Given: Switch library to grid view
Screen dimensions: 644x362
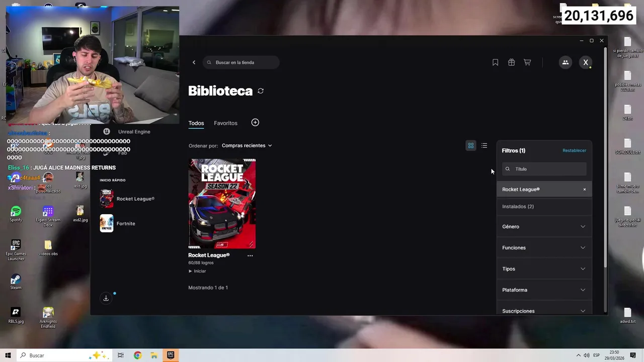Looking at the screenshot, I should (x=471, y=145).
